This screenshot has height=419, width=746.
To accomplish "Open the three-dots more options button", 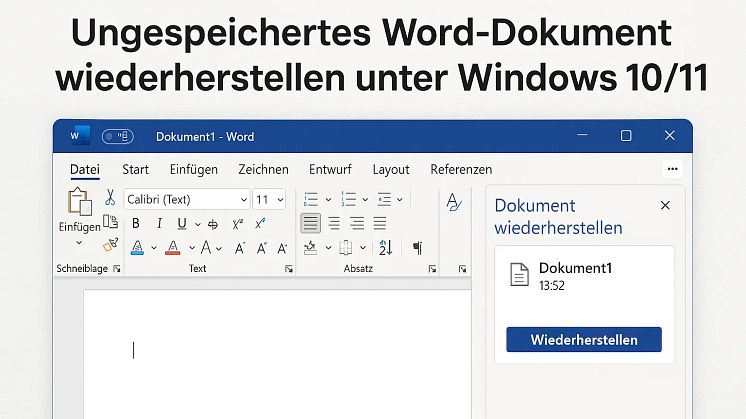I will coord(672,169).
